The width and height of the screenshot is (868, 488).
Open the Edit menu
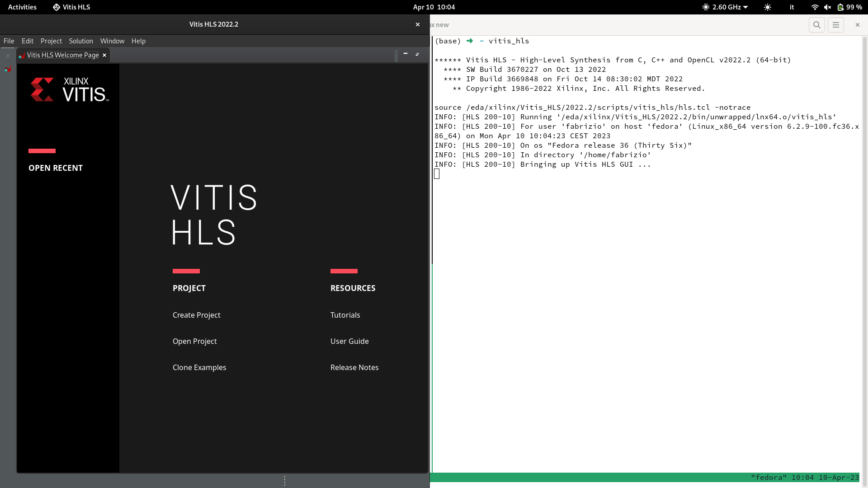pyautogui.click(x=28, y=41)
